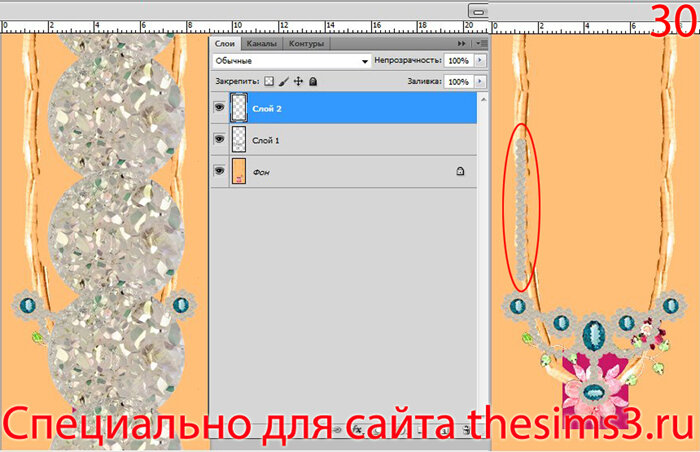Open the Обычные blend mode dropdown
Image resolution: width=700 pixels, height=452 pixels.
(291, 61)
